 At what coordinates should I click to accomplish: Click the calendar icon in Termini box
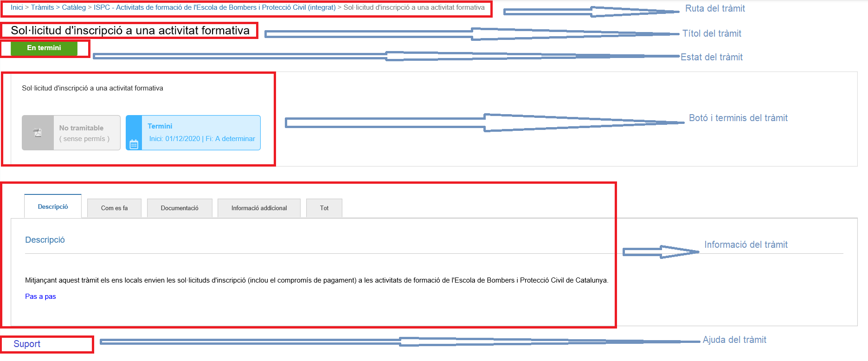coord(134,144)
